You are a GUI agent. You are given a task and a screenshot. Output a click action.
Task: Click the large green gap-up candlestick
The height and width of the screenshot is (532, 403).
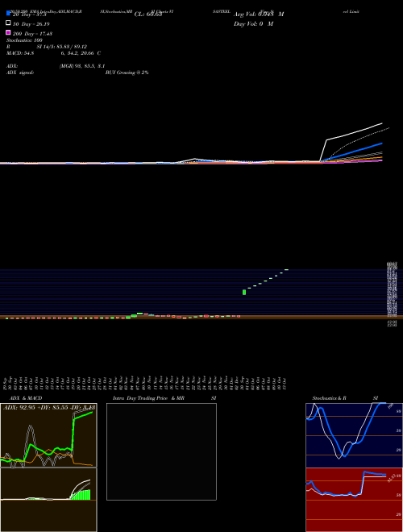click(244, 292)
